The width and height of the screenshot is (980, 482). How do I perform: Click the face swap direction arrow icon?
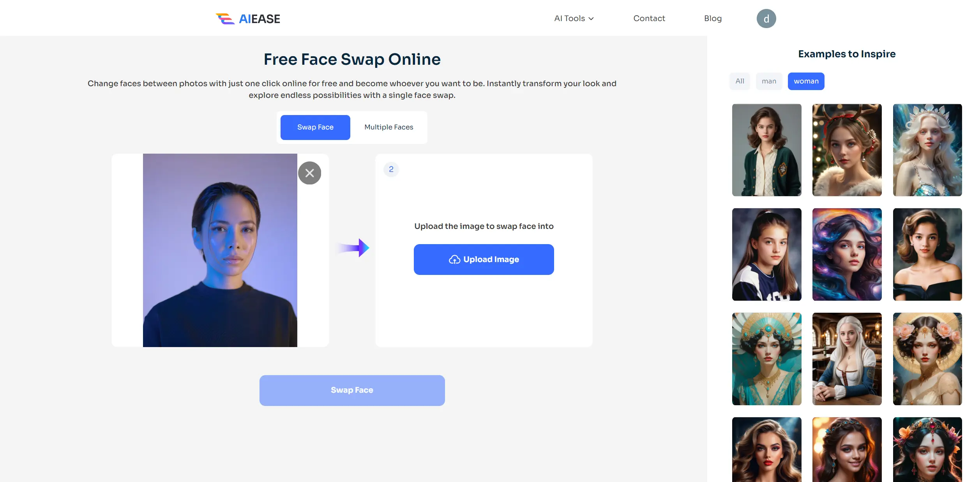[353, 248]
